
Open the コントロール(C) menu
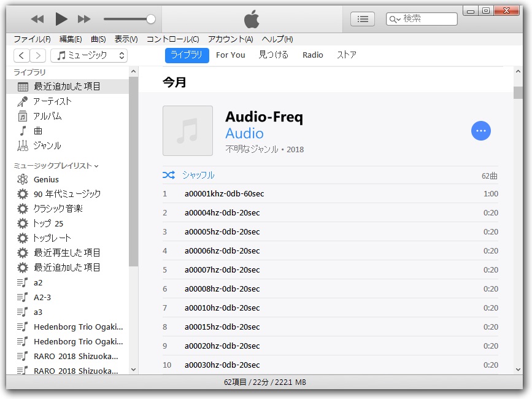(172, 39)
